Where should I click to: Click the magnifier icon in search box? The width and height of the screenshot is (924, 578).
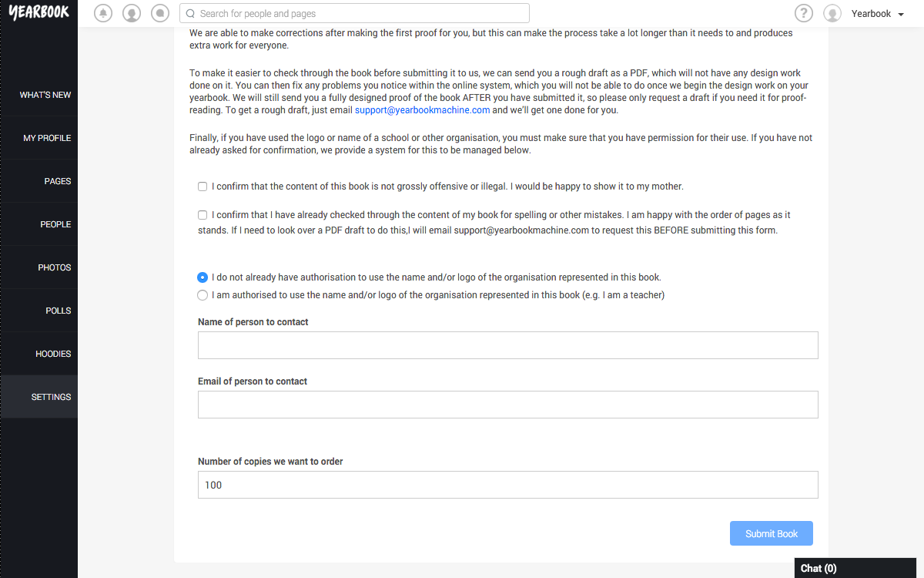click(x=190, y=13)
